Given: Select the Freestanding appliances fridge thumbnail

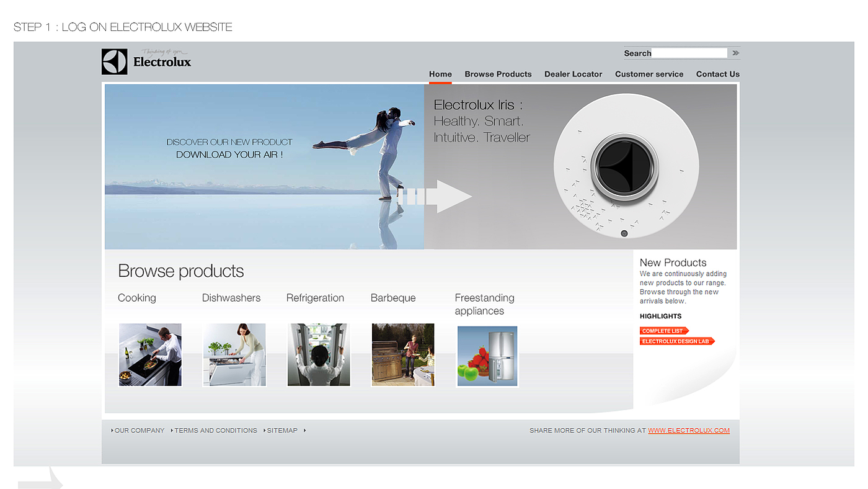Looking at the screenshot, I should click(487, 356).
